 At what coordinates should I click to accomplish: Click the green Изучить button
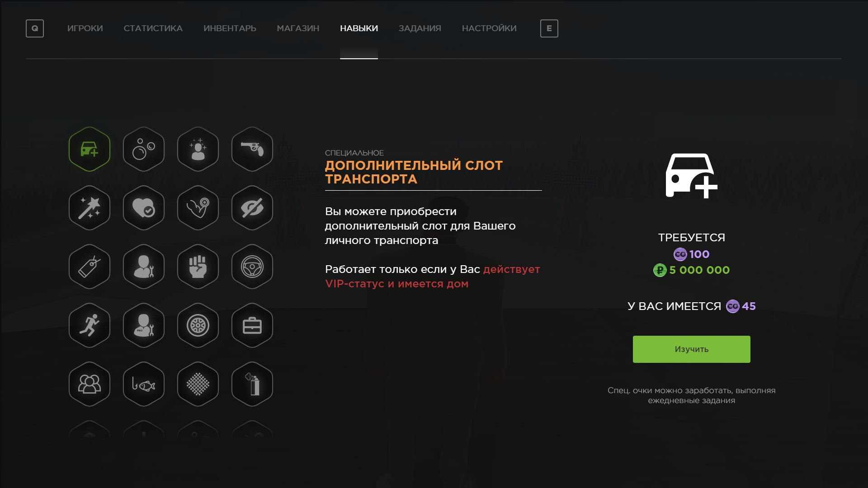pos(692,349)
